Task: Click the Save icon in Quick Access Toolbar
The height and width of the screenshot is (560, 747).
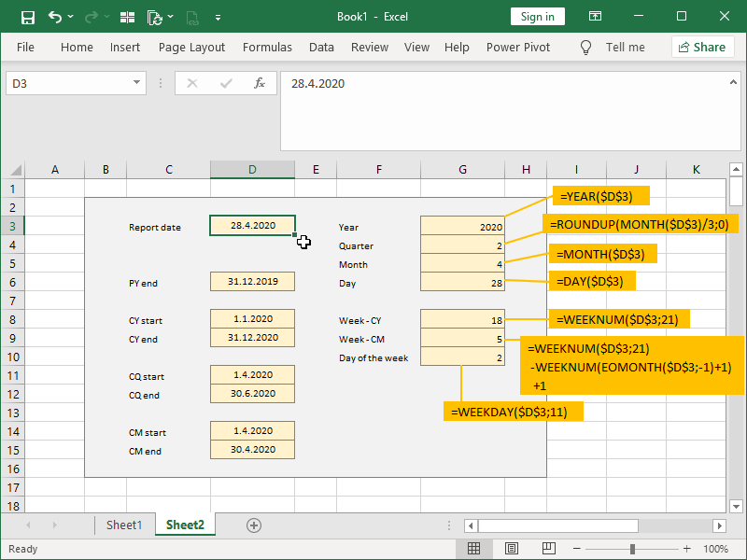Action: pos(28,18)
